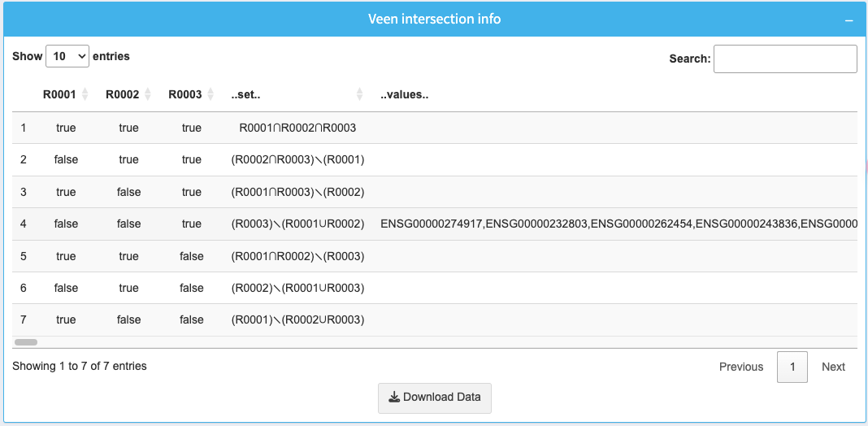Go to the Previous page
Viewport: 868px width, 426px height.
(740, 367)
